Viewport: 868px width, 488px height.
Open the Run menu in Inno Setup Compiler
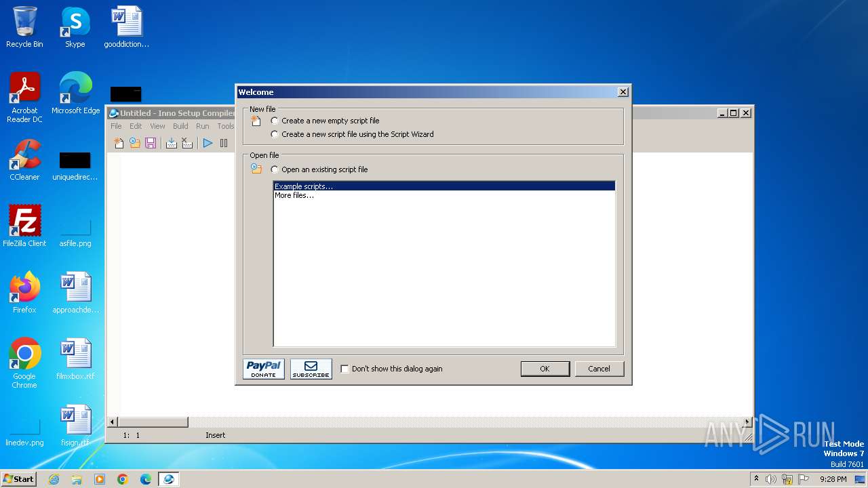pyautogui.click(x=203, y=126)
